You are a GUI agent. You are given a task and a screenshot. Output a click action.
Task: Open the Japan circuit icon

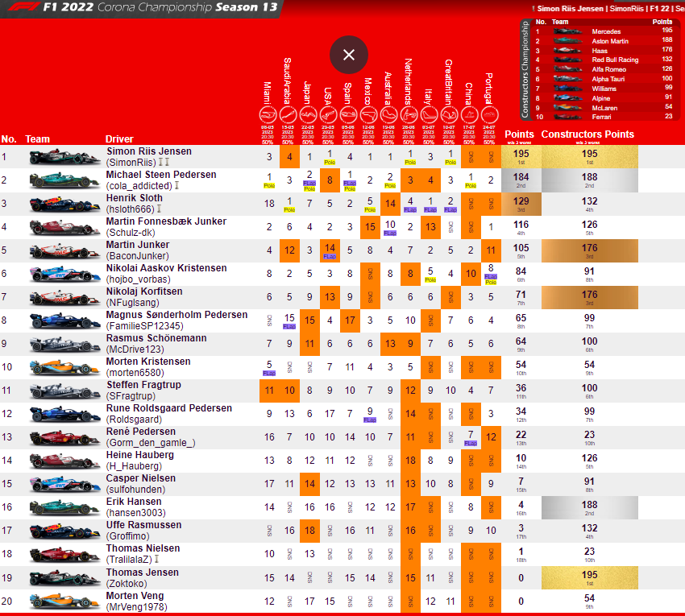(x=308, y=116)
